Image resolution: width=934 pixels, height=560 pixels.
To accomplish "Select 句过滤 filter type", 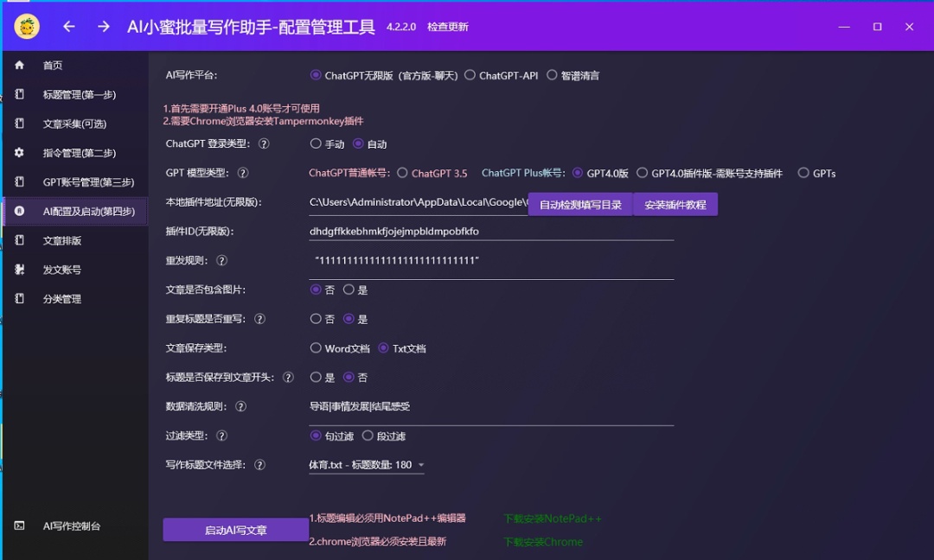I will pos(332,436).
